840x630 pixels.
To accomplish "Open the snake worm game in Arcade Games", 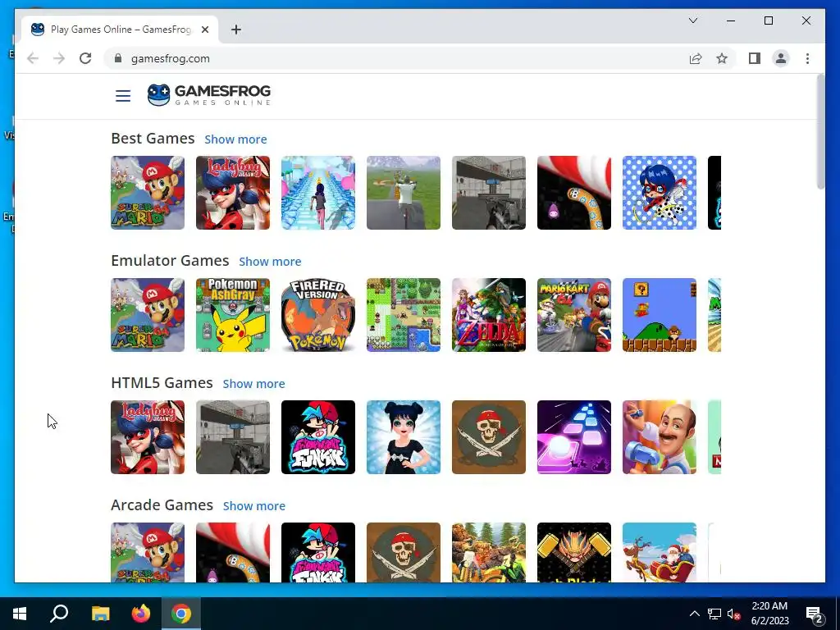I will (232, 552).
